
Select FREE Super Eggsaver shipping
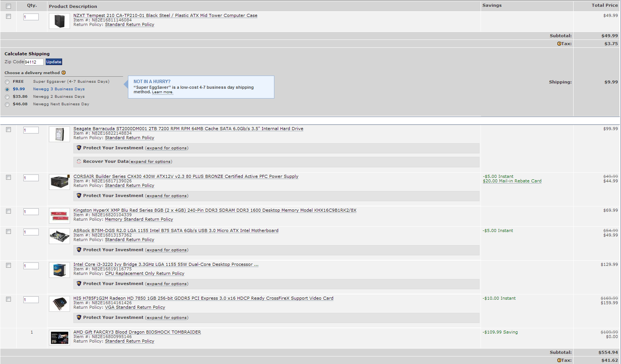pos(7,82)
